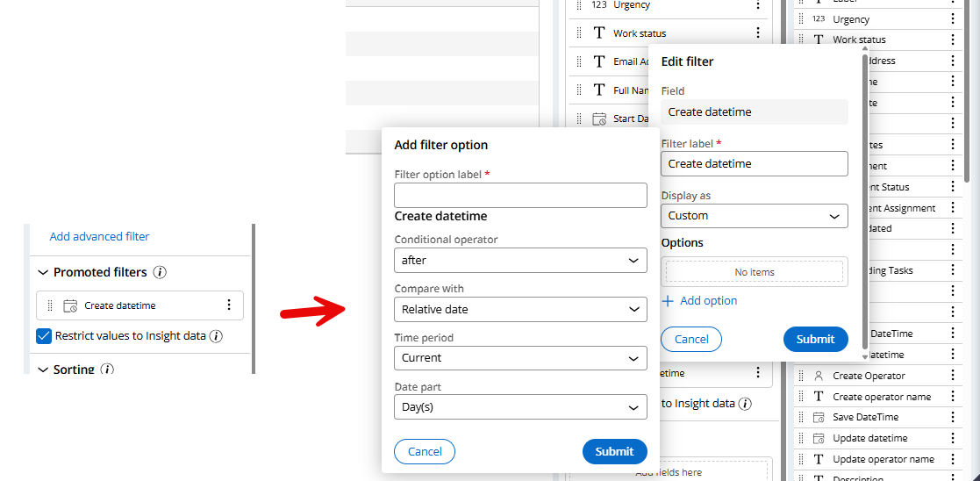The width and height of the screenshot is (980, 481).
Task: Click the Filter option label input field
Action: point(520,196)
